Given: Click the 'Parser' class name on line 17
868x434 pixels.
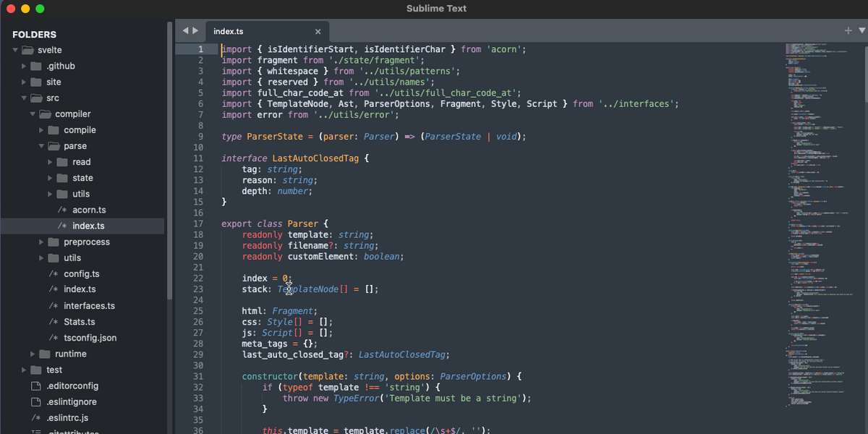Looking at the screenshot, I should [x=302, y=224].
